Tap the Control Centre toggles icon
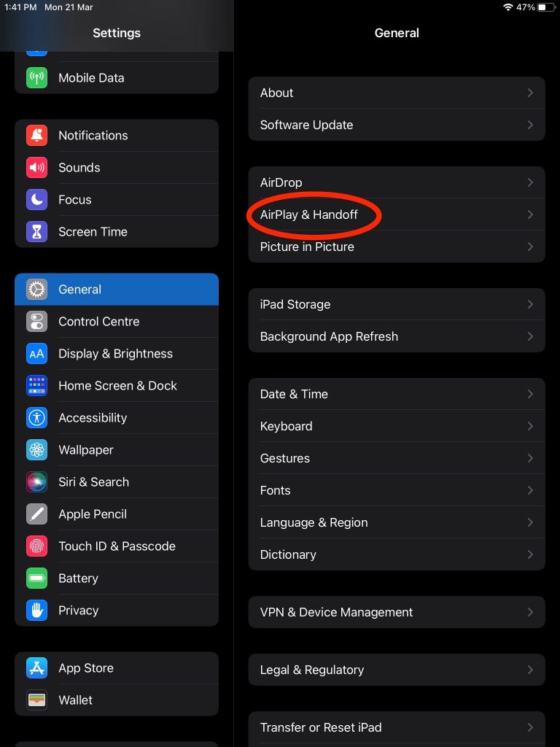This screenshot has width=560, height=747. [36, 322]
